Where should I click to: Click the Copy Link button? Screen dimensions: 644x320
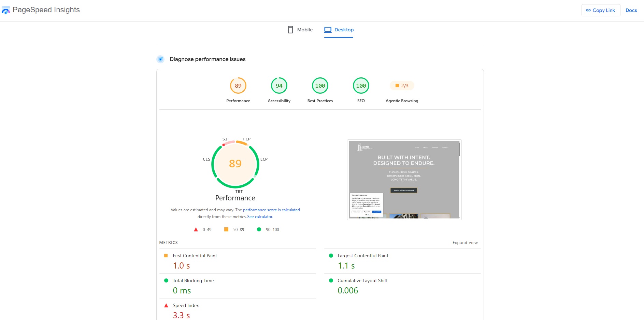[x=601, y=10]
